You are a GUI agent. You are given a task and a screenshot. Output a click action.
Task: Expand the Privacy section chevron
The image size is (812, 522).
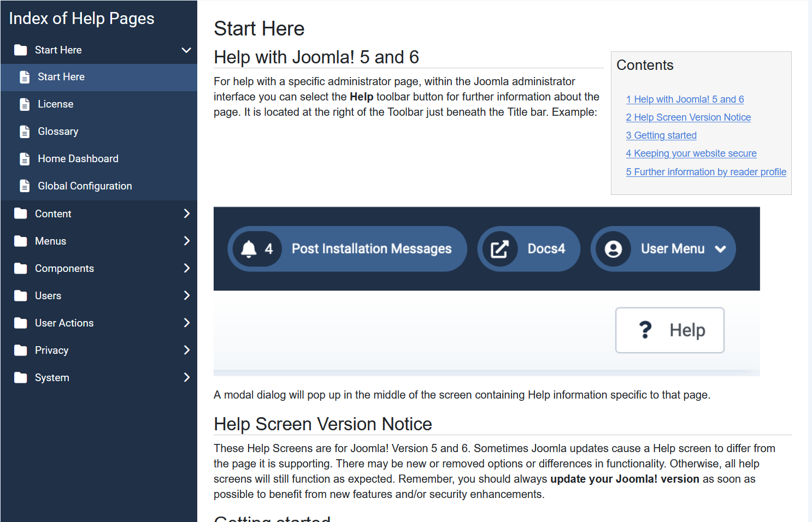pyautogui.click(x=187, y=350)
